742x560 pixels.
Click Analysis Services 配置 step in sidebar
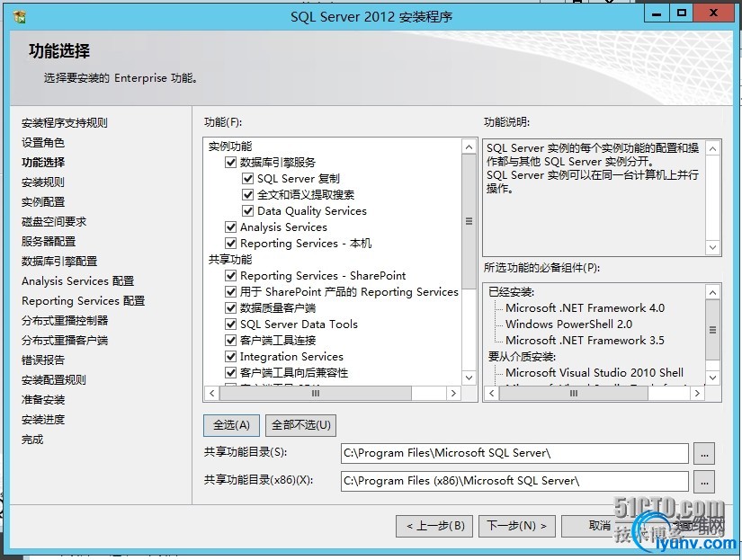(x=78, y=281)
